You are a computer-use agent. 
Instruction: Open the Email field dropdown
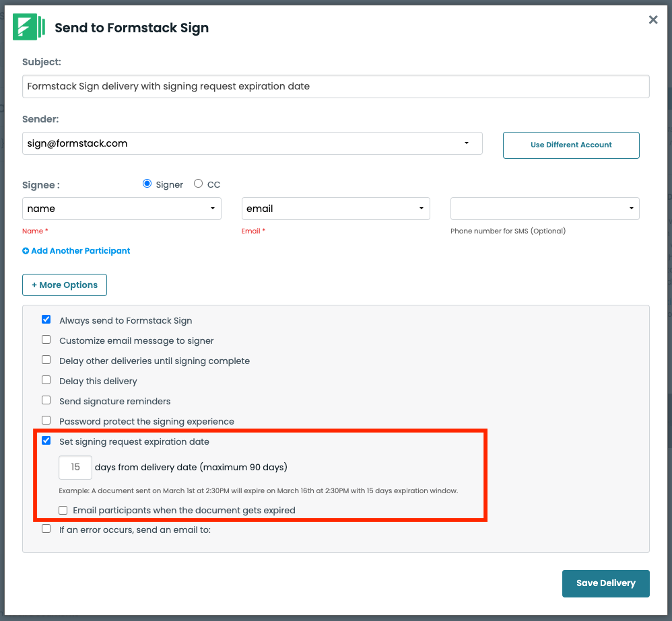click(335, 209)
